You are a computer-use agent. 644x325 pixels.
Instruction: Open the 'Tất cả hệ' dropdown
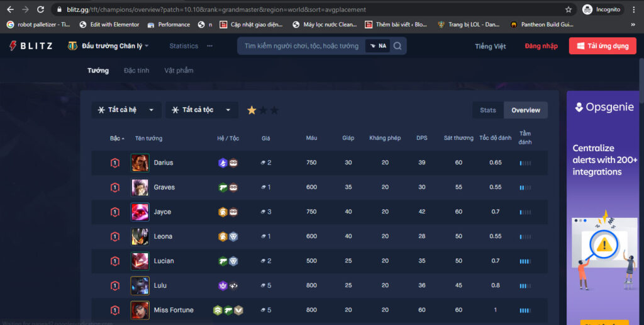[x=126, y=110]
